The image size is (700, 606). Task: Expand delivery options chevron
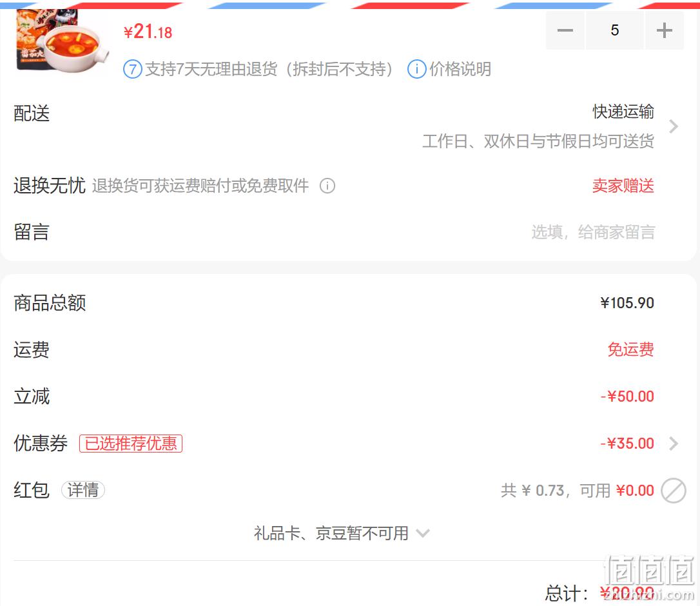coord(674,126)
